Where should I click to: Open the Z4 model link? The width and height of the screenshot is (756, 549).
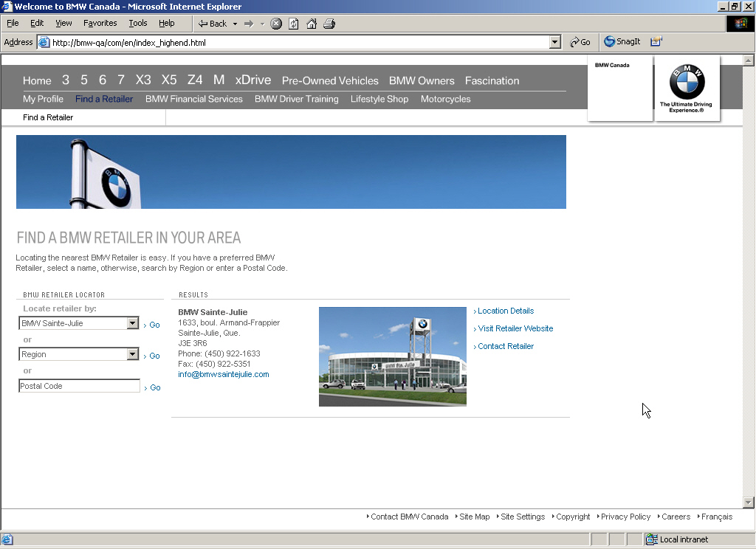tap(195, 80)
